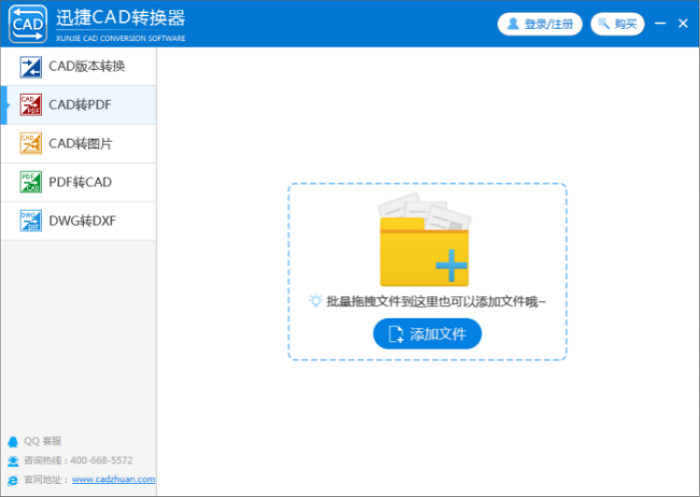Choose the DWG转DXF tab
700x497 pixels.
click(79, 221)
